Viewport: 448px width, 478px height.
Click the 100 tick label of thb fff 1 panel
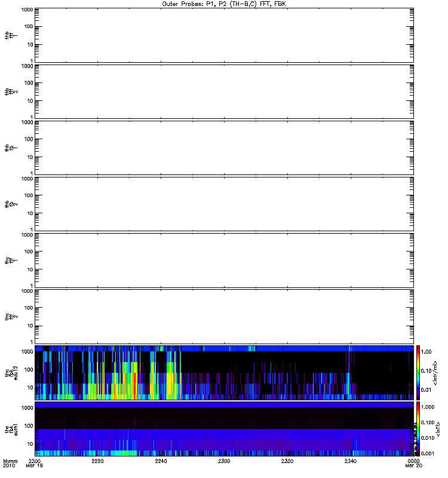pos(29,27)
